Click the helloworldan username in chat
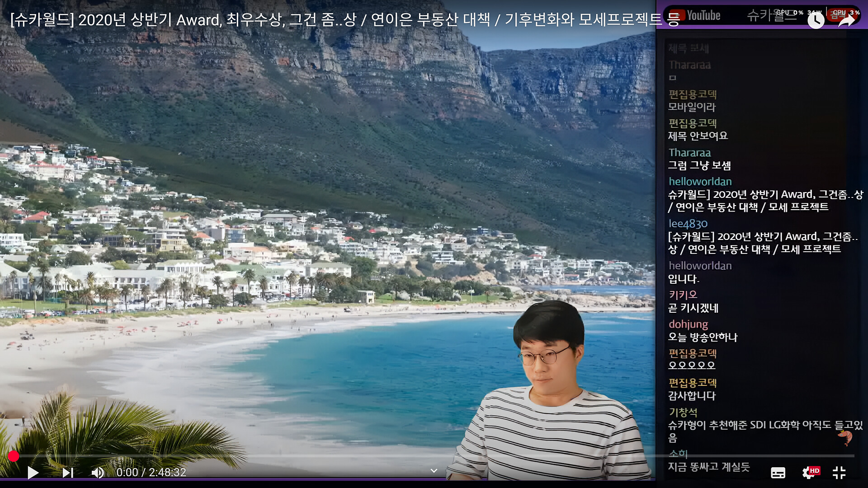 coord(700,182)
